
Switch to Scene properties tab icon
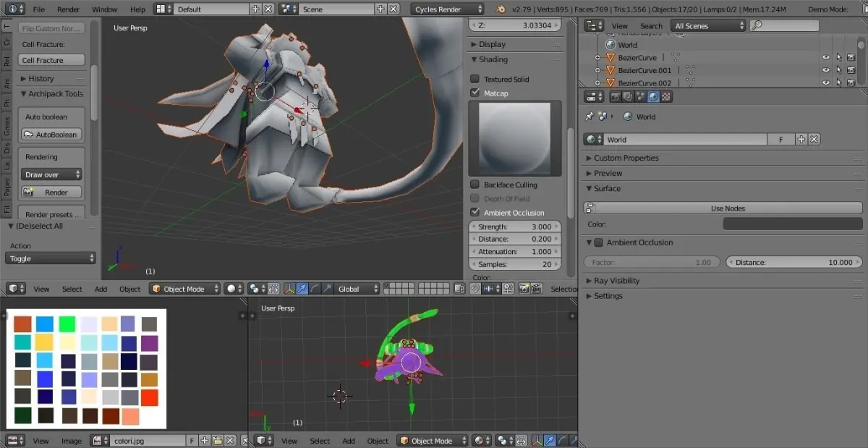click(x=640, y=96)
